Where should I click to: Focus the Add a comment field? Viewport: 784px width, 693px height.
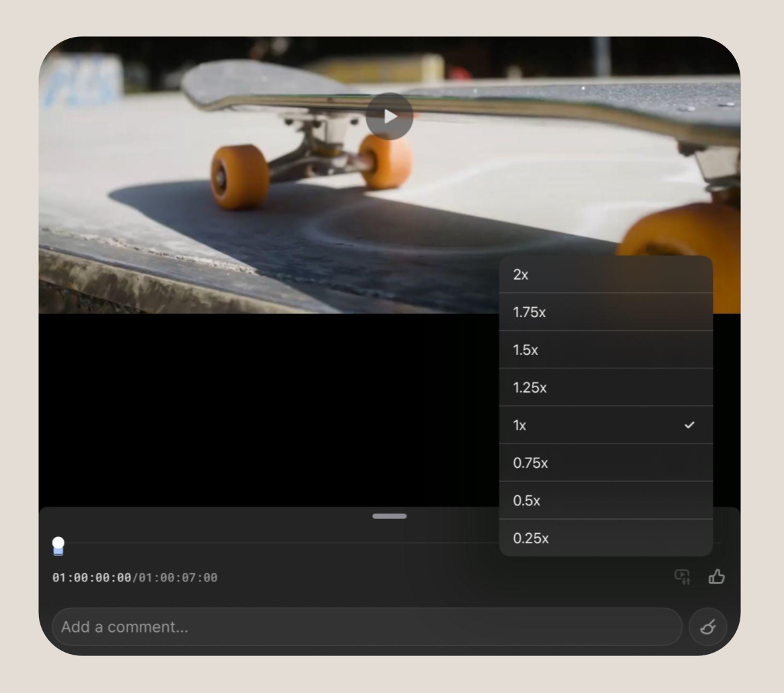[x=366, y=627]
